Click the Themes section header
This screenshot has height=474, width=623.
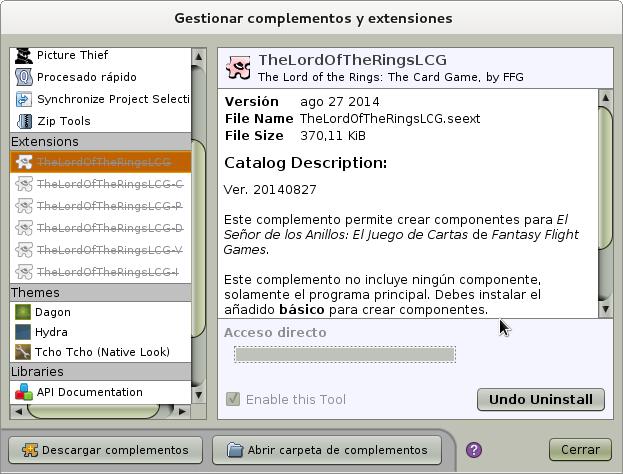[x=101, y=292]
